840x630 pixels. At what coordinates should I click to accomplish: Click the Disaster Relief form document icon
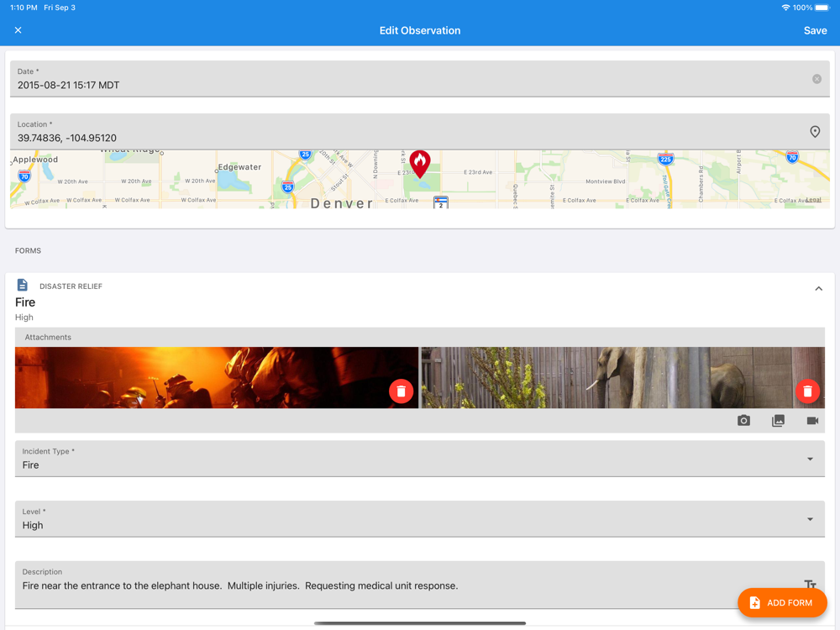[x=23, y=285]
